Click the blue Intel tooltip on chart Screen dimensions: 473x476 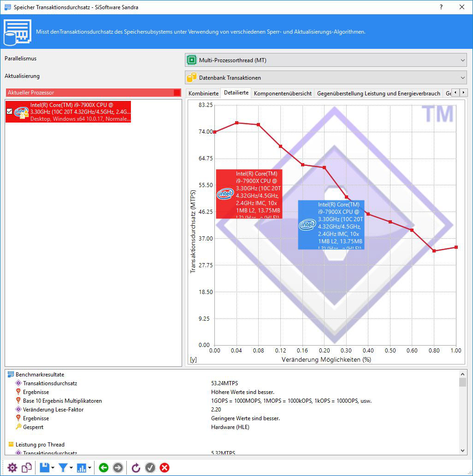(331, 225)
